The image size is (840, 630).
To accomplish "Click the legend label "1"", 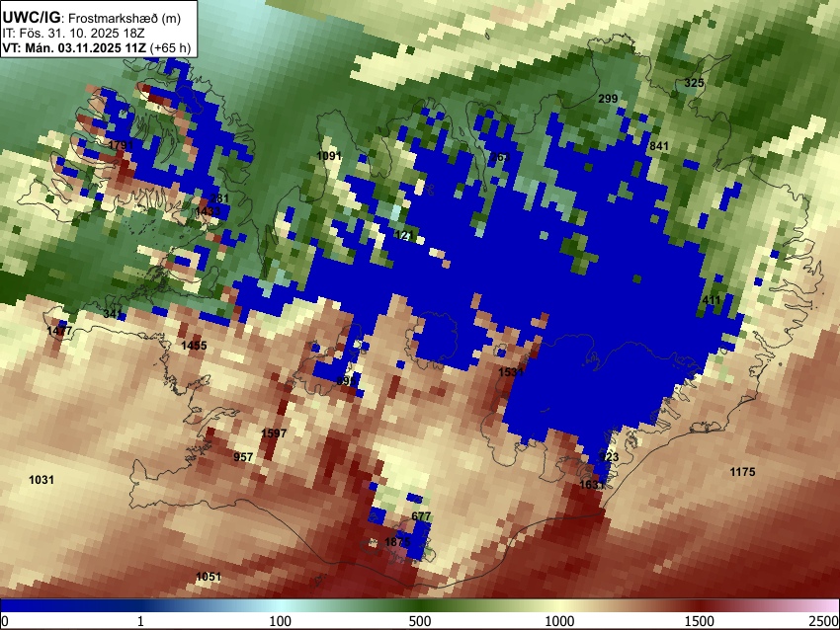I will 140,621.
